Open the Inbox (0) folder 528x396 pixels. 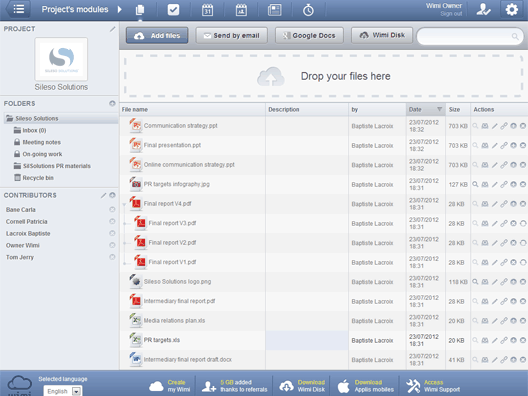point(34,130)
